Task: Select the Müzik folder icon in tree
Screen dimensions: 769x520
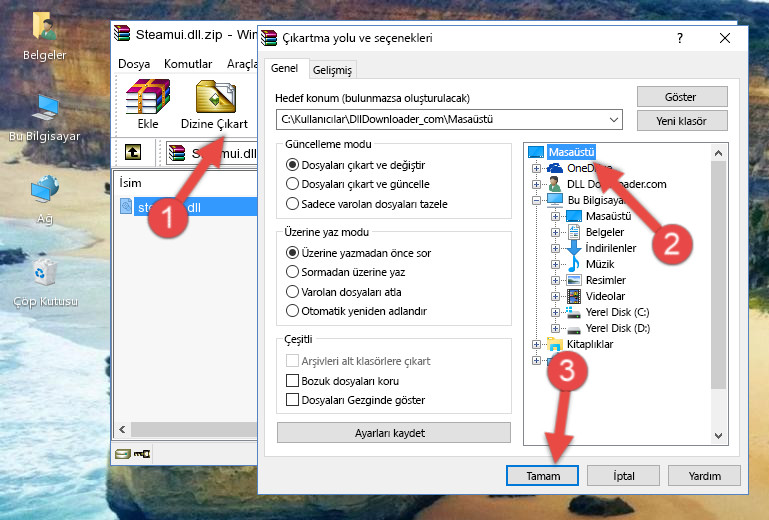Action: [x=573, y=264]
